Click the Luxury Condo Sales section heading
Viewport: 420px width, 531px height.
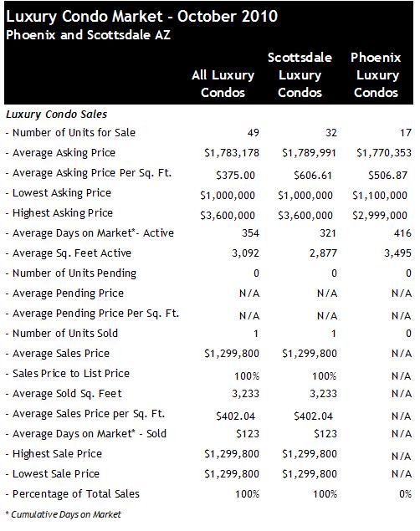(56, 115)
